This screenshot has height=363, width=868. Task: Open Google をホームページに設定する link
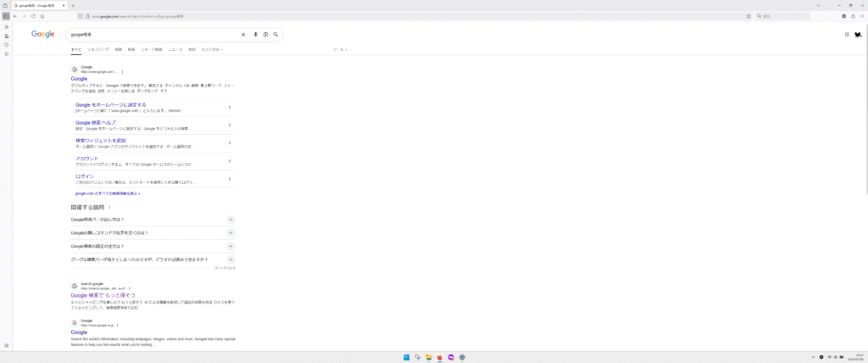click(111, 104)
